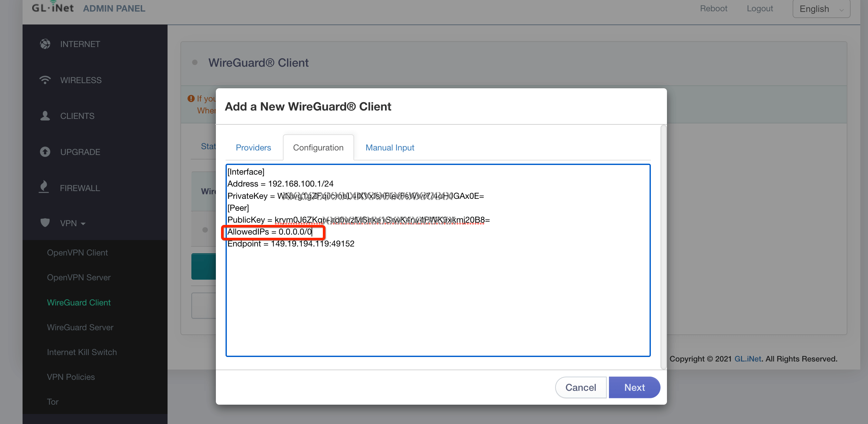Open VPN Policies page

click(x=71, y=377)
